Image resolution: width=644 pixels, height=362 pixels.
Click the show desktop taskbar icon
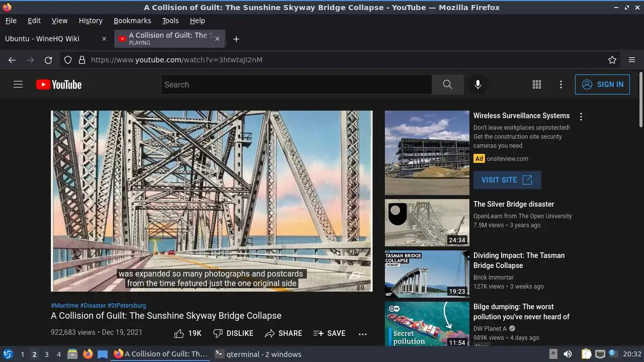103,354
